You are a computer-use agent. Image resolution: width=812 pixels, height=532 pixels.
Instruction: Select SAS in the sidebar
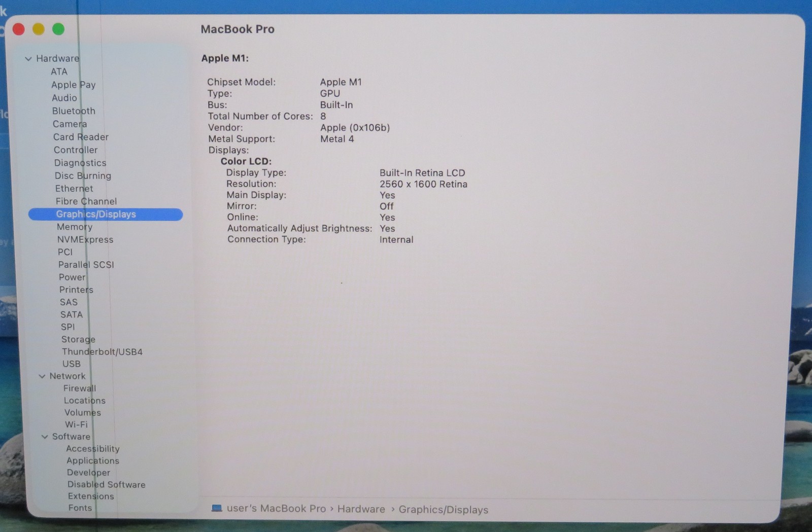pyautogui.click(x=69, y=302)
